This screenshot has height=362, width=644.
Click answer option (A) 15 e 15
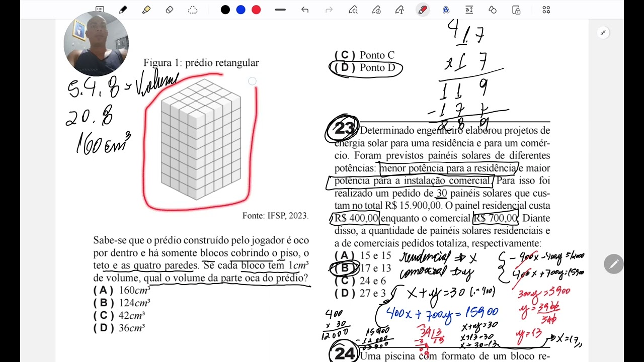coord(363,255)
